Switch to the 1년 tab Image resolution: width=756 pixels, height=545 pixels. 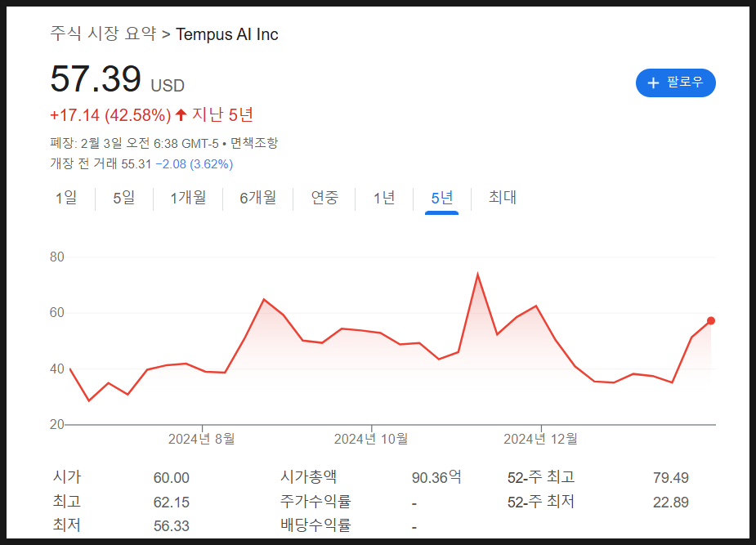click(x=384, y=198)
